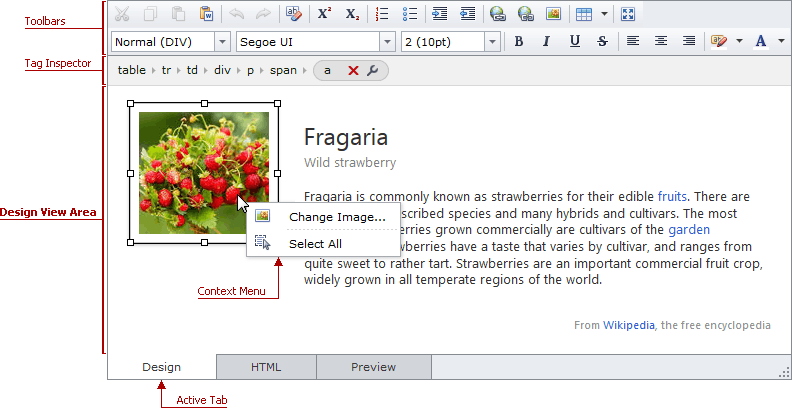The image size is (792, 411).
Task: Open the a tag properties wrench icon
Action: coord(373,71)
